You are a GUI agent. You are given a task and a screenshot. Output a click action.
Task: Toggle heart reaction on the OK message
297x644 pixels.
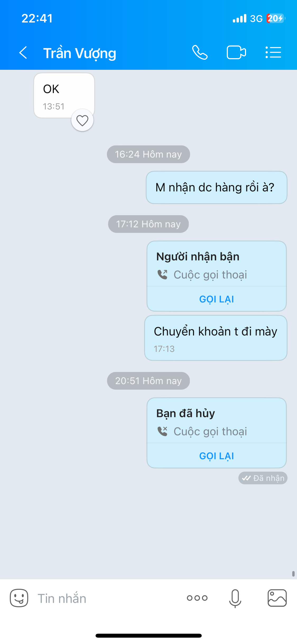82,120
